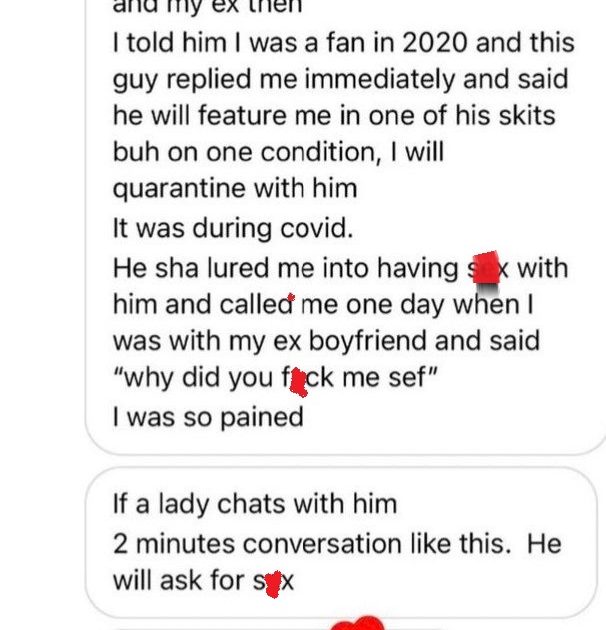Click the line 'If a lady chats with him'
This screenshot has height=630, width=606.
click(x=255, y=505)
